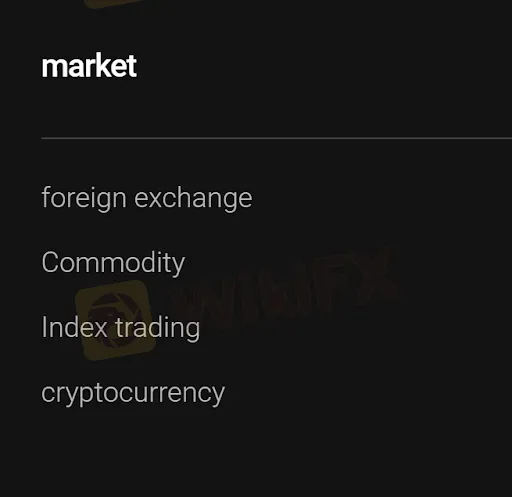Screen dimensions: 512x497
Task: Click the WikiFX watermark logo icon
Action: coord(115,320)
